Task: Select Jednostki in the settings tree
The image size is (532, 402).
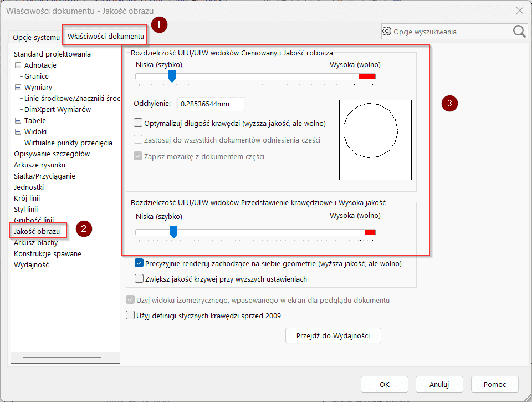Action: pyautogui.click(x=28, y=187)
